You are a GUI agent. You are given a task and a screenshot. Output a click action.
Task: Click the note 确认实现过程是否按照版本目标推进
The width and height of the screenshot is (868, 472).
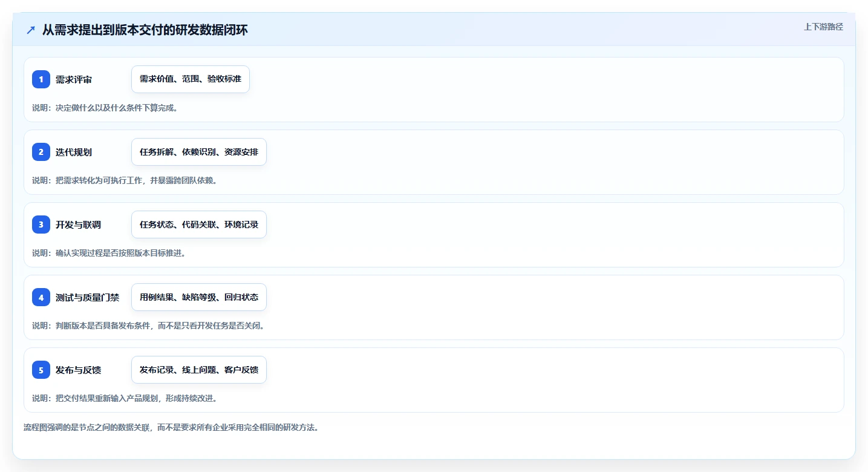109,253
